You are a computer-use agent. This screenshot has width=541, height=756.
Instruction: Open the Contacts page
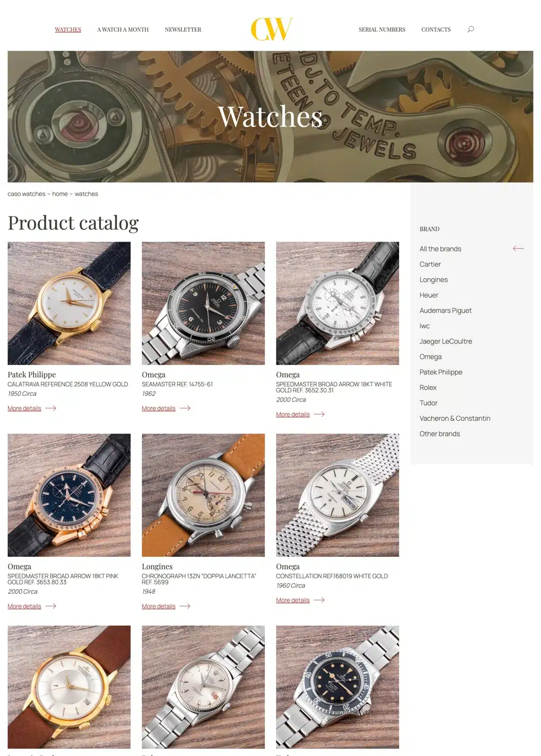(436, 30)
